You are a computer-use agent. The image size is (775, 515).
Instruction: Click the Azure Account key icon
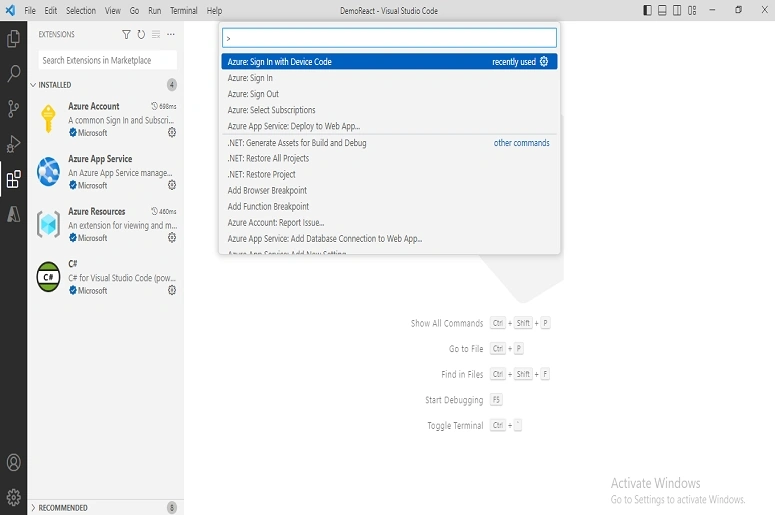pos(48,119)
